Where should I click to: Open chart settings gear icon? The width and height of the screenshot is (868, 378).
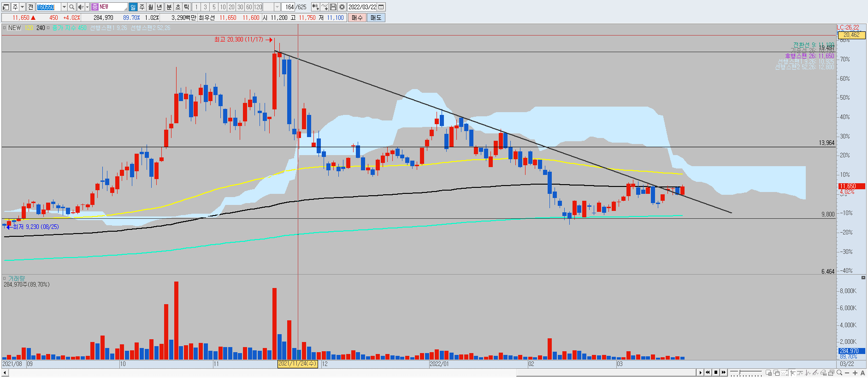coord(342,7)
